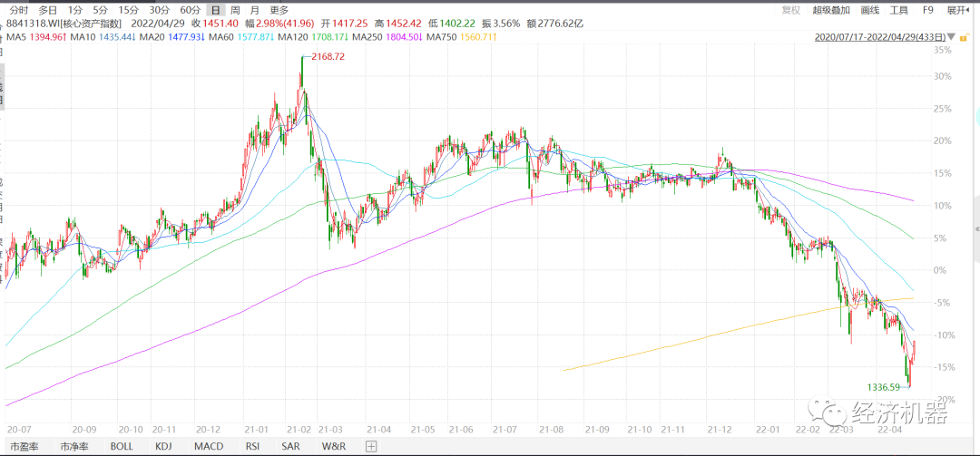Viewport: 980px width, 456px height.
Task: Switch to 60分 minute chart
Action: tap(191, 10)
